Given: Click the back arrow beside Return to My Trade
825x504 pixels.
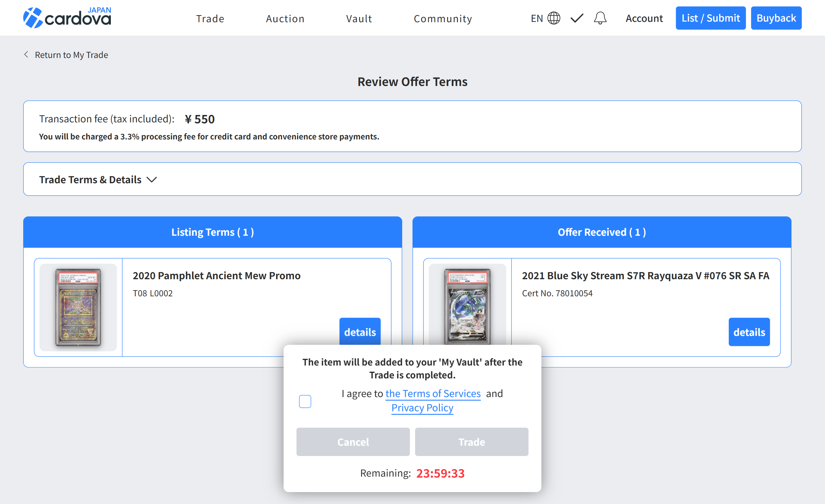Looking at the screenshot, I should coord(26,54).
